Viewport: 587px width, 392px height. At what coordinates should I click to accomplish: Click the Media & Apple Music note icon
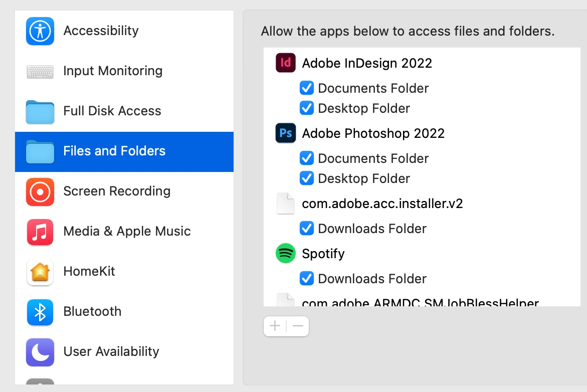tap(40, 232)
